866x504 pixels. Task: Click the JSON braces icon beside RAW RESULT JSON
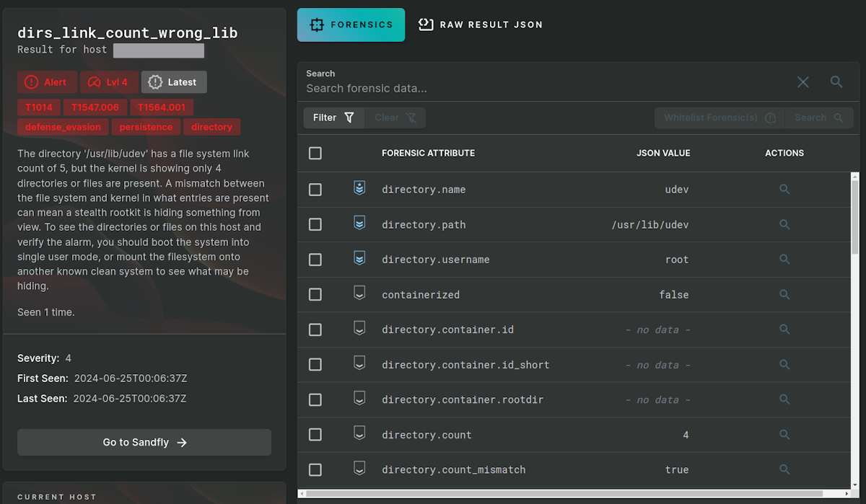tap(426, 24)
